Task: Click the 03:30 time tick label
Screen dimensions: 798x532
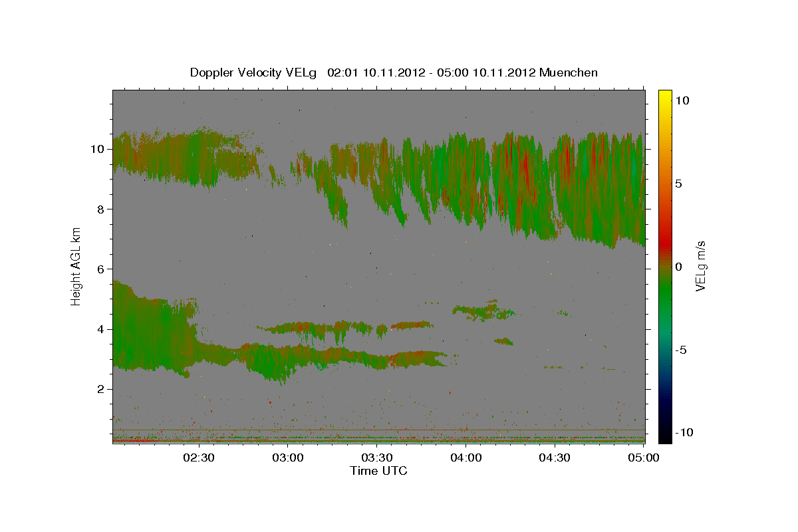Action: (376, 458)
